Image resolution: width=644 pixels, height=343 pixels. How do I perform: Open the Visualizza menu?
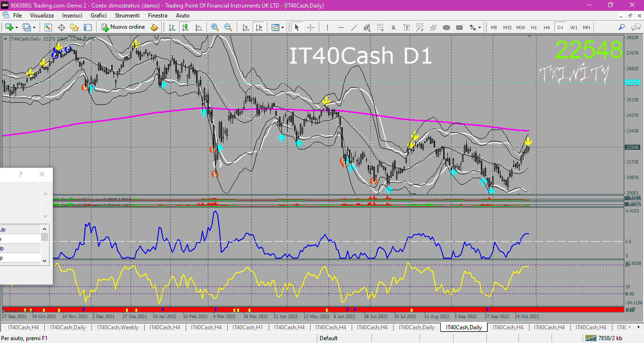point(42,16)
